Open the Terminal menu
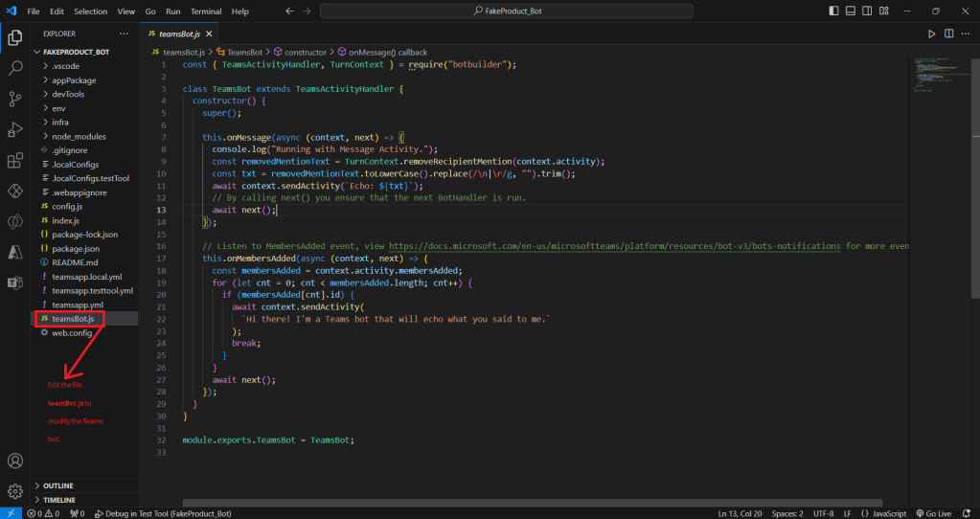The height and width of the screenshot is (519, 980). (x=205, y=11)
